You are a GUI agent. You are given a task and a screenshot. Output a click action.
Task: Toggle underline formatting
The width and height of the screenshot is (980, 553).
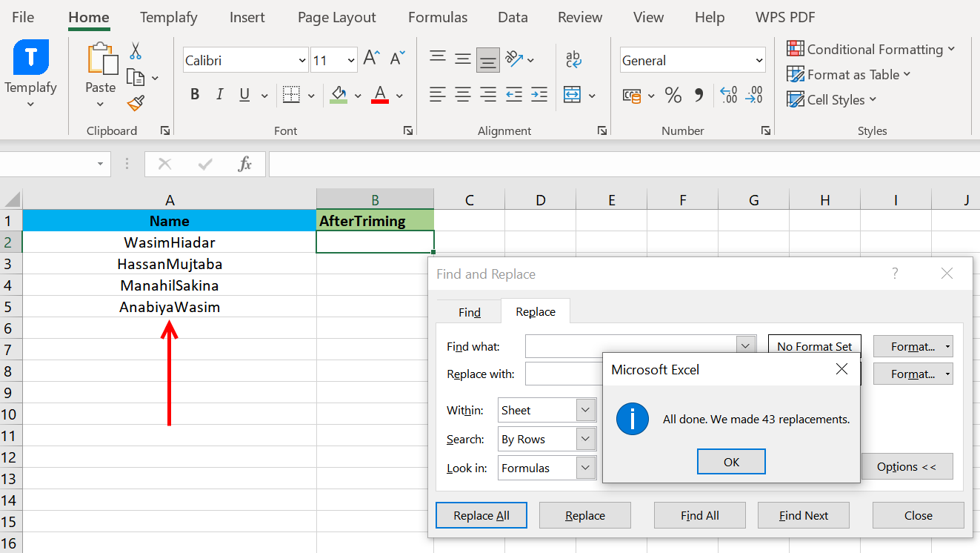point(243,94)
